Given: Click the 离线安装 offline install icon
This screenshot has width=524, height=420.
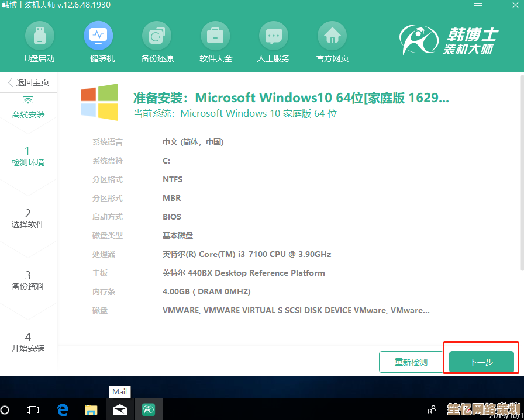Looking at the screenshot, I should click(x=28, y=107).
